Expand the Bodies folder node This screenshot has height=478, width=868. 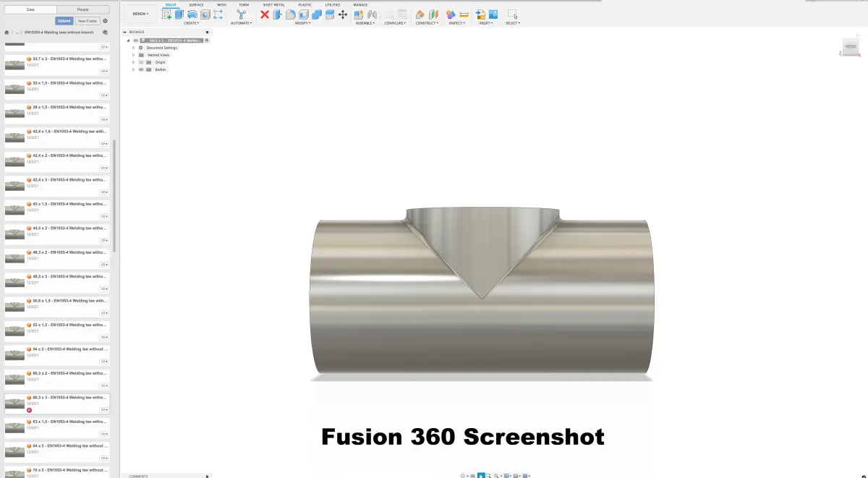coord(133,69)
